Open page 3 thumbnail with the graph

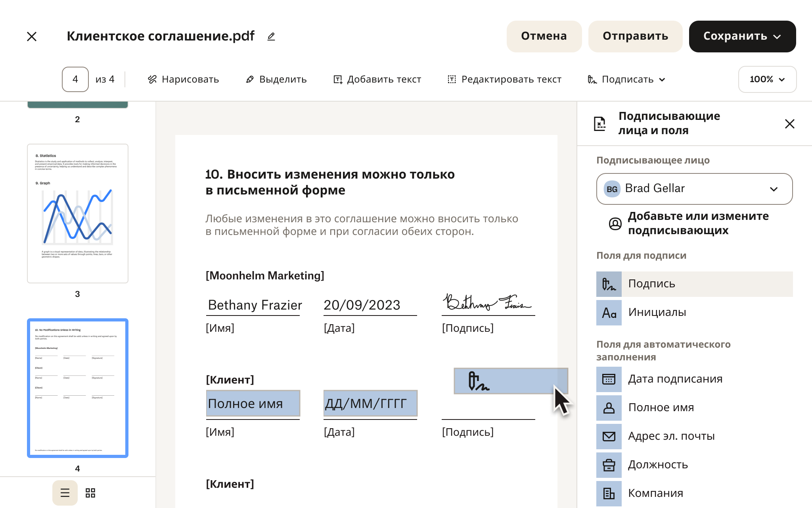point(78,214)
